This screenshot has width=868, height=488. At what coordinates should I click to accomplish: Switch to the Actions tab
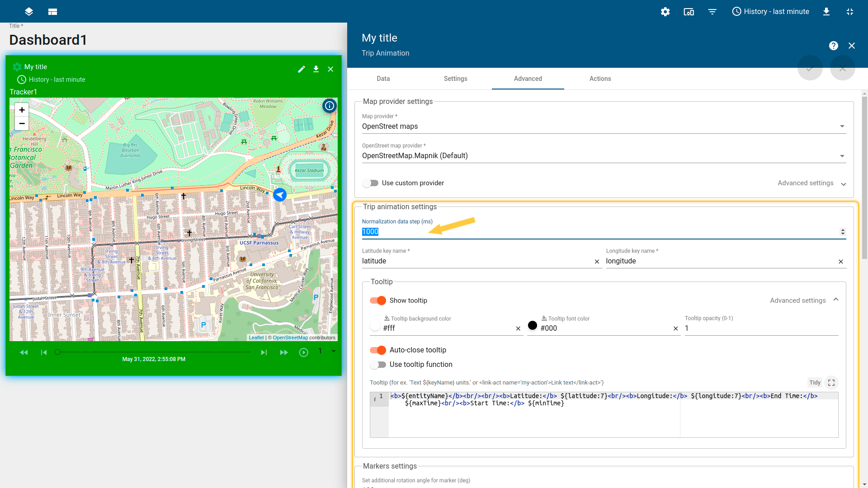pos(600,79)
